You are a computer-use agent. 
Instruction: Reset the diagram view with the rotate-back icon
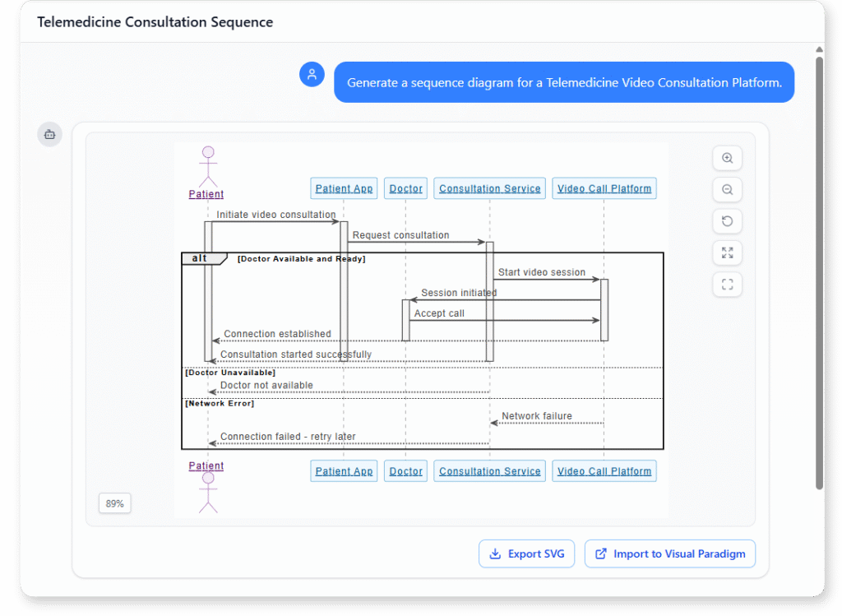tap(727, 220)
